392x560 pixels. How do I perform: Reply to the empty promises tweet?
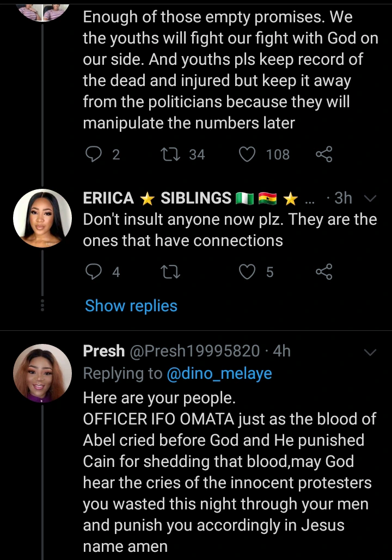[x=95, y=155]
